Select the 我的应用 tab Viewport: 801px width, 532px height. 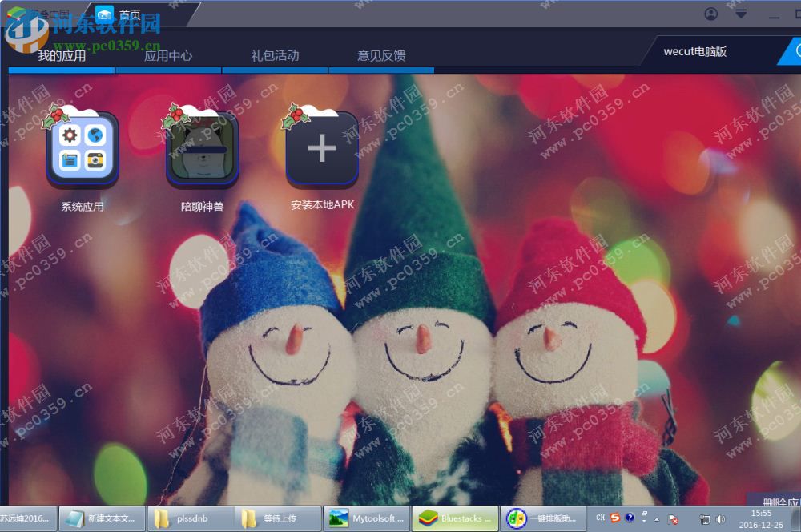[x=62, y=56]
